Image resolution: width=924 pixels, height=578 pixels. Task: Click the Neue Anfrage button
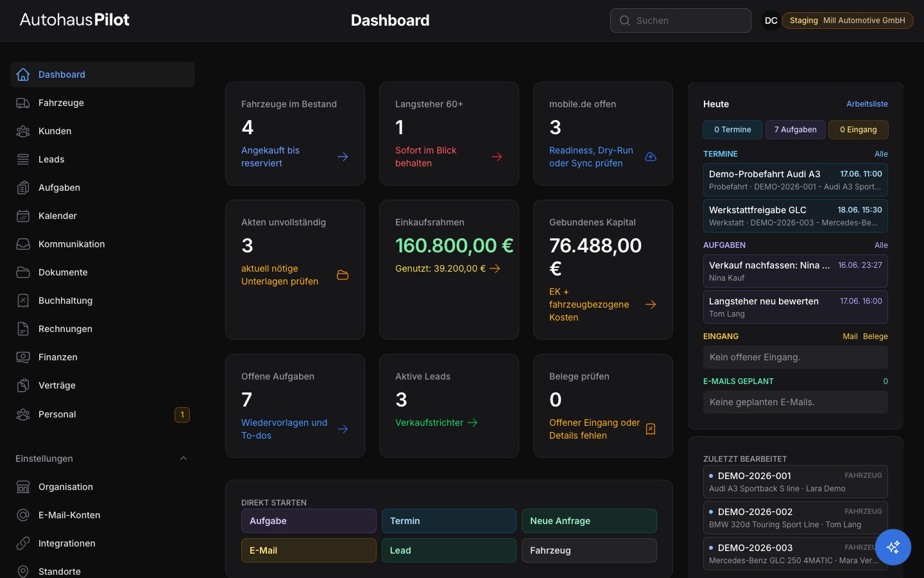pos(589,521)
